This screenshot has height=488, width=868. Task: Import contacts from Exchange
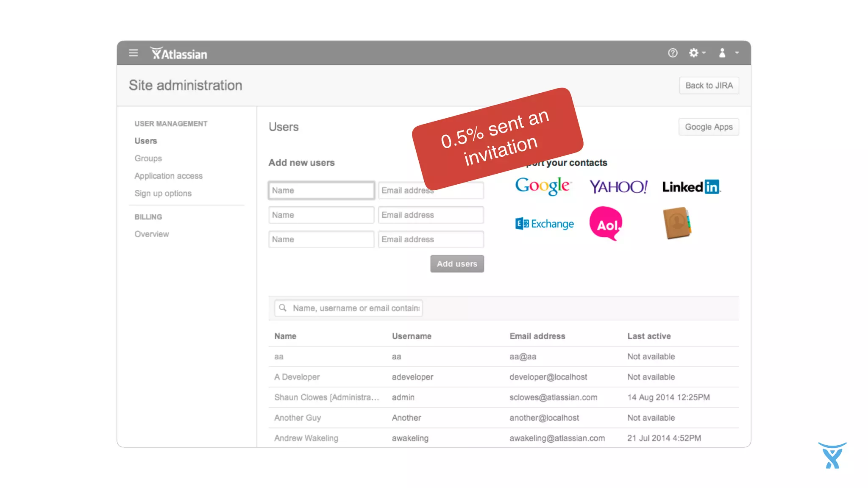pyautogui.click(x=545, y=224)
